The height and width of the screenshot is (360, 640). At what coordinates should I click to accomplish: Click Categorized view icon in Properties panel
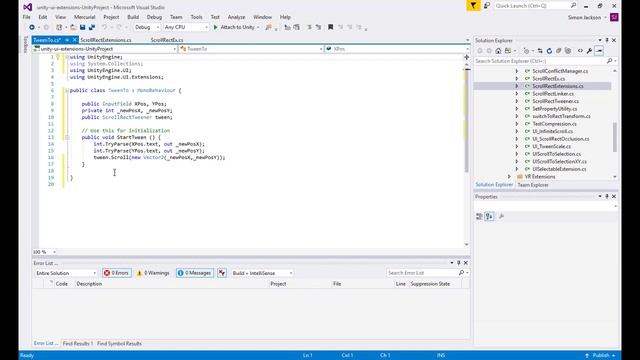pyautogui.click(x=479, y=216)
